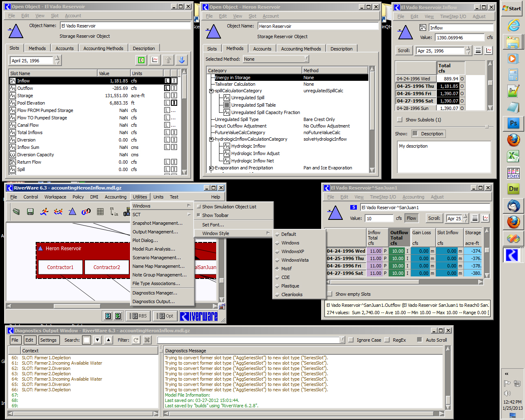Click the plot chart icon in Inflow slot window

(x=488, y=50)
